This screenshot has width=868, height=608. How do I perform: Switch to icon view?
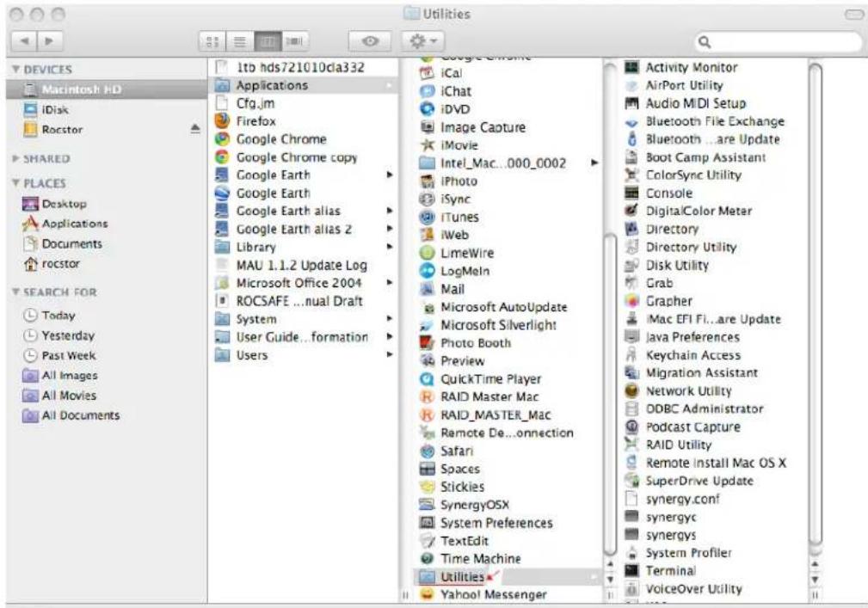tap(212, 41)
